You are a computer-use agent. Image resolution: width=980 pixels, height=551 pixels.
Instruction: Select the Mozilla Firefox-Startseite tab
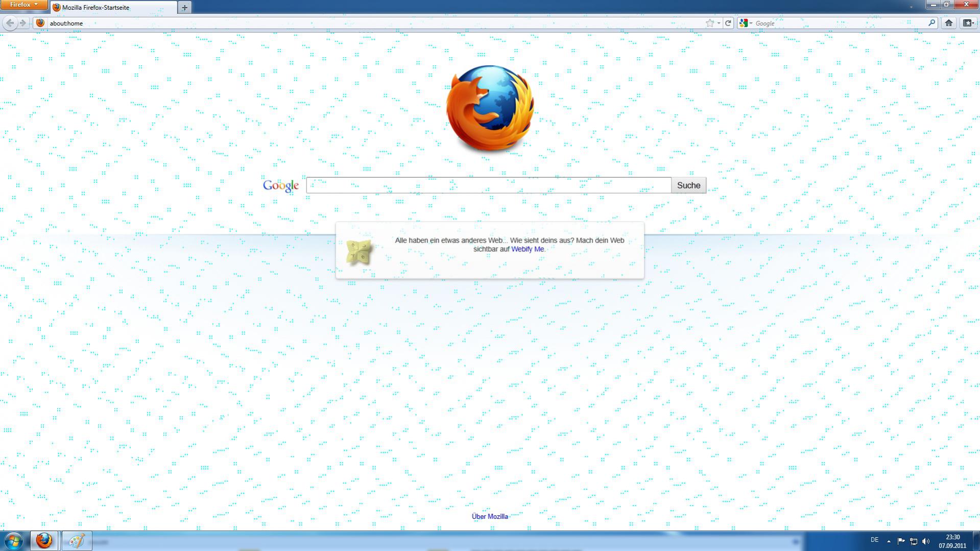[113, 8]
